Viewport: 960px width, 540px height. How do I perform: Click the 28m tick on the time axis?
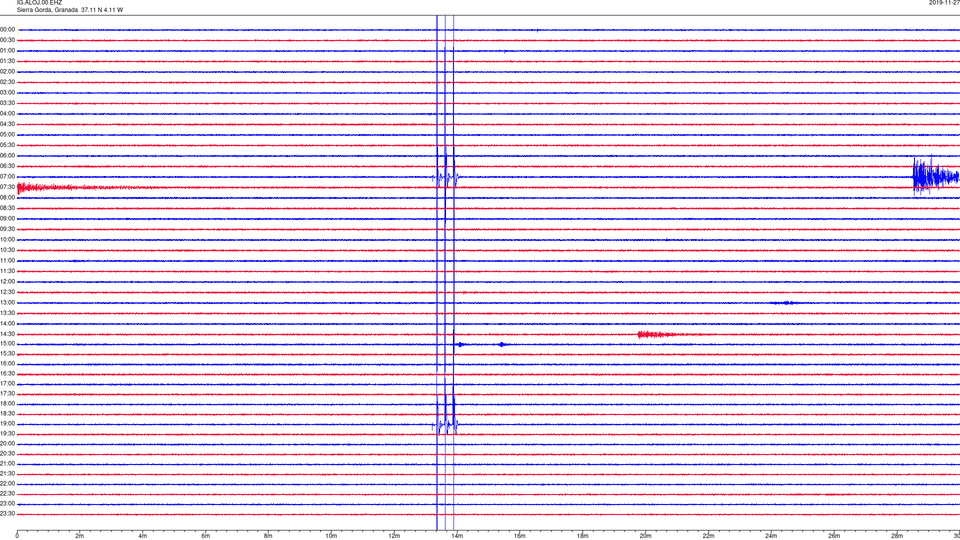[x=897, y=536]
